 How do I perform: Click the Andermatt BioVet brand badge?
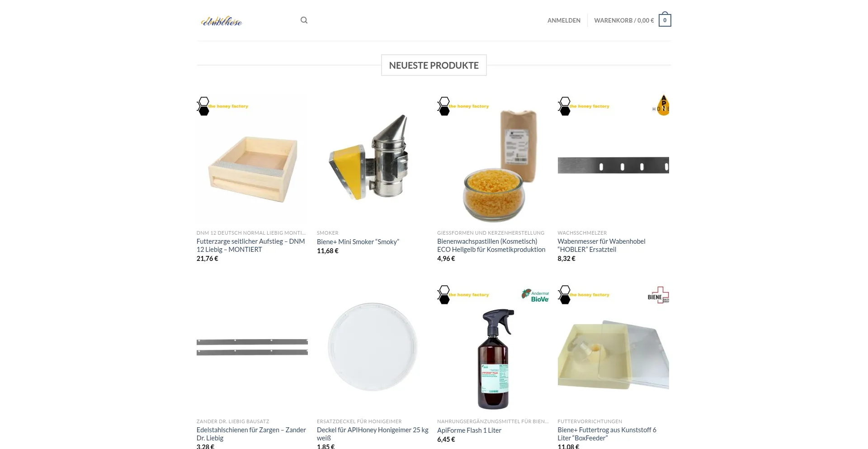(x=535, y=295)
